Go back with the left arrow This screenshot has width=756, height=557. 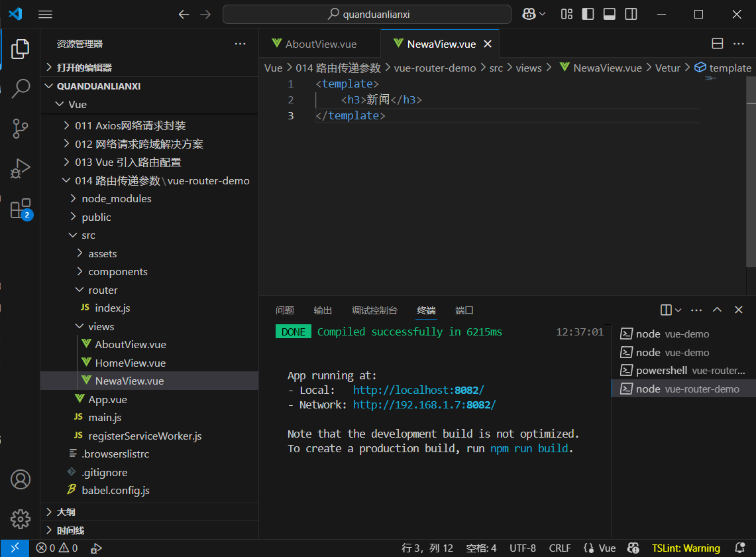(x=184, y=15)
